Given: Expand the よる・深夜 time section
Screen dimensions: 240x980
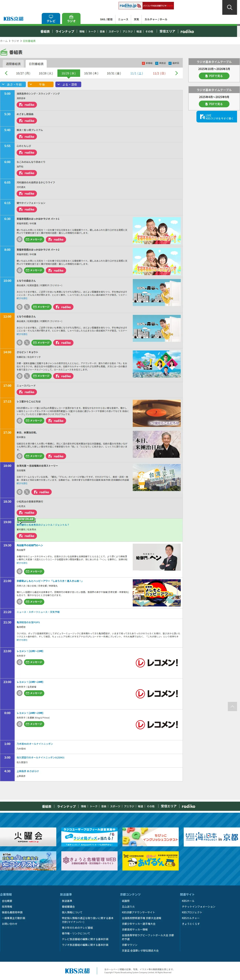Looking at the screenshot, I should (x=68, y=84).
